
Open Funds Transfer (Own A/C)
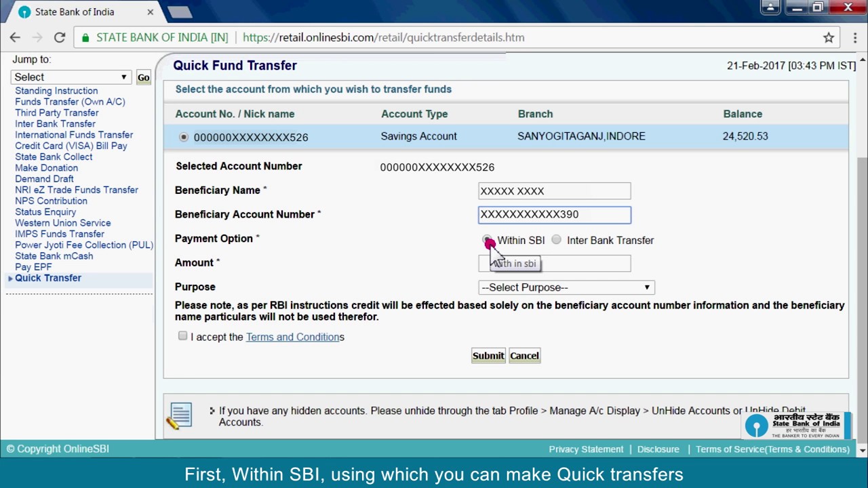(70, 102)
